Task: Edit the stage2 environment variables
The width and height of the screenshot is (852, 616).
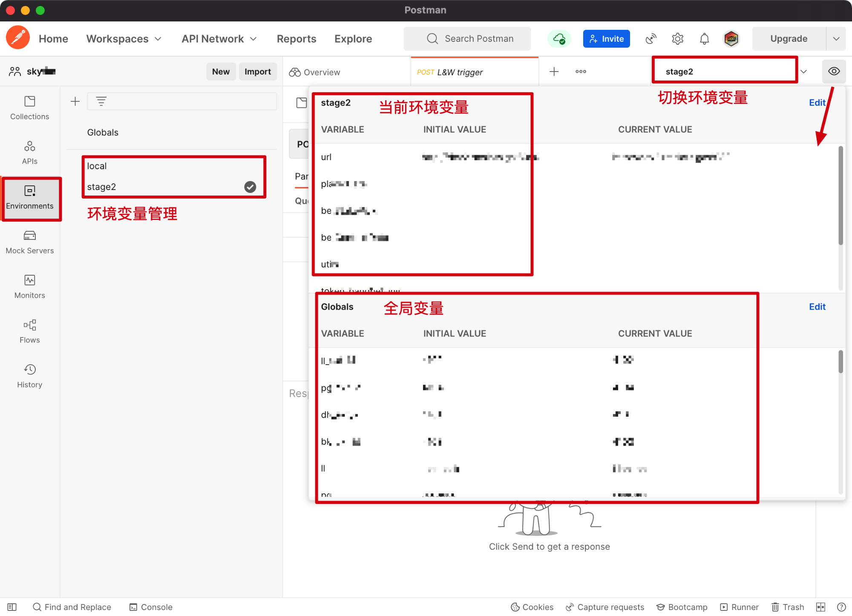Action: pyautogui.click(x=817, y=103)
